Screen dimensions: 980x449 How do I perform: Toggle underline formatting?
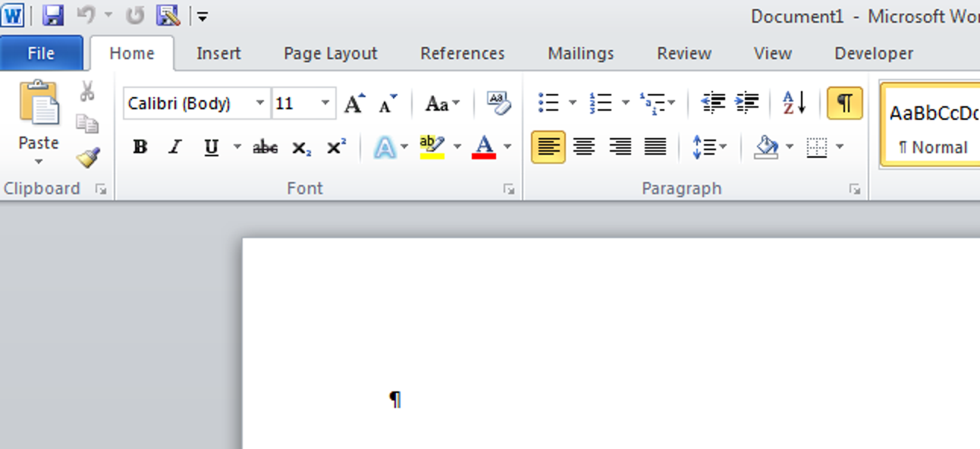[x=212, y=147]
